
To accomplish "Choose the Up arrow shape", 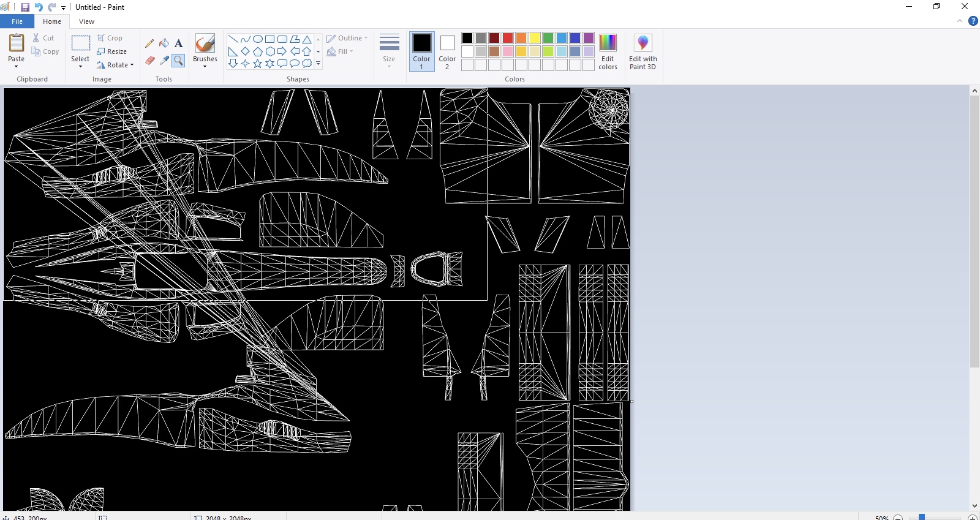I will tap(307, 51).
